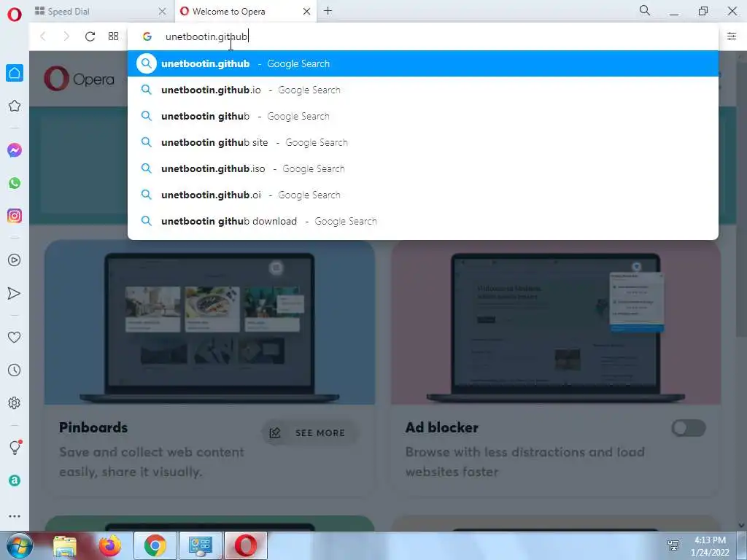The width and height of the screenshot is (747, 560).
Task: Select suggestion 'unetbootin github download'
Action: (423, 221)
